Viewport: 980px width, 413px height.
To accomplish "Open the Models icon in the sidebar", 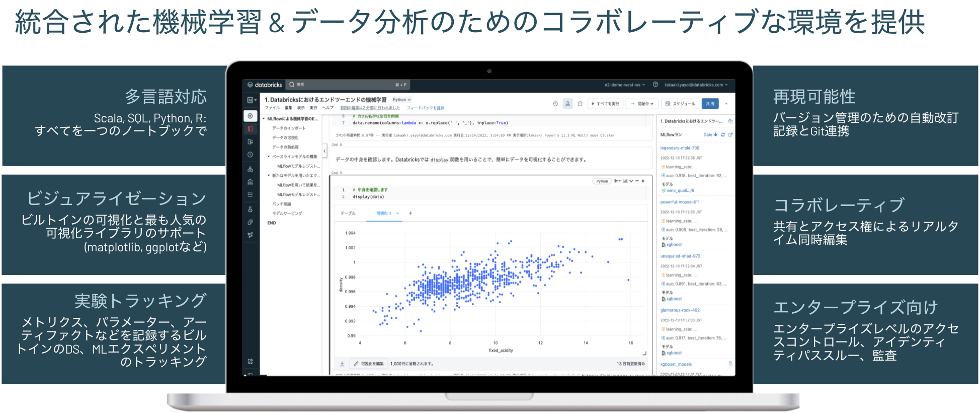I will [x=250, y=235].
